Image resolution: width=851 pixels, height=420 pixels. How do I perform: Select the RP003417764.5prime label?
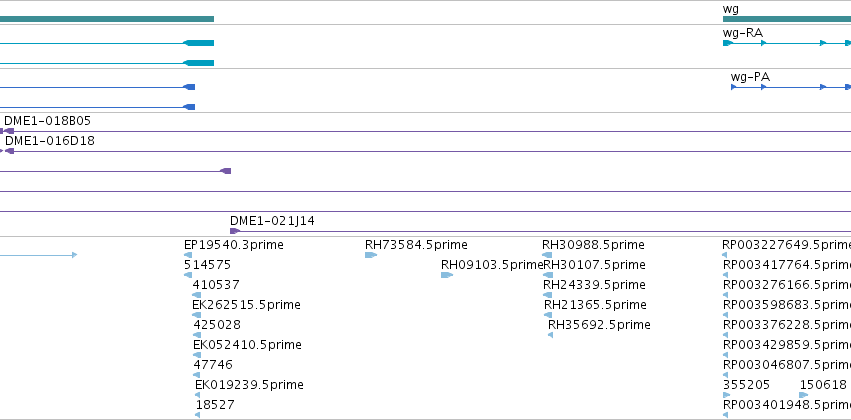tap(787, 265)
